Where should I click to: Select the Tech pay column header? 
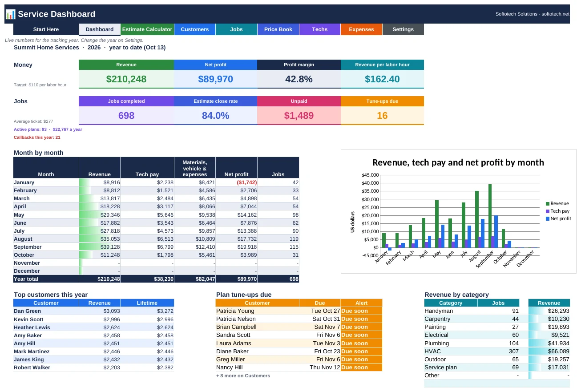pyautogui.click(x=147, y=168)
